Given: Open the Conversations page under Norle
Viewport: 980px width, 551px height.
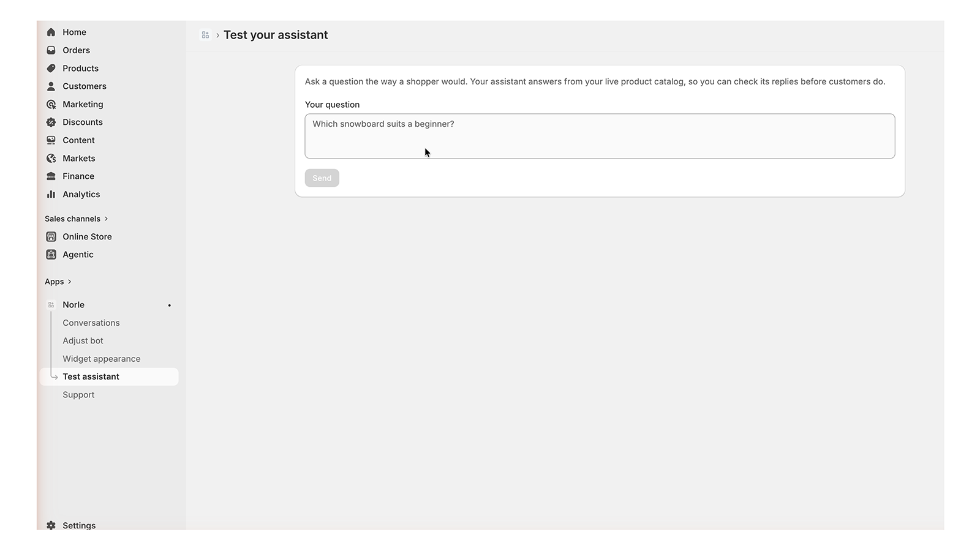Looking at the screenshot, I should (91, 323).
